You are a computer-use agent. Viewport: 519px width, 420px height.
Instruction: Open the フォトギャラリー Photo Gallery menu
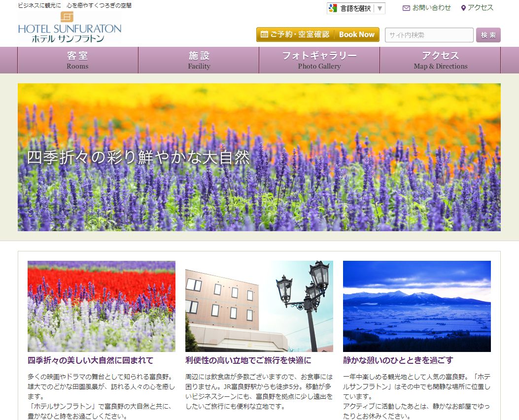(319, 60)
